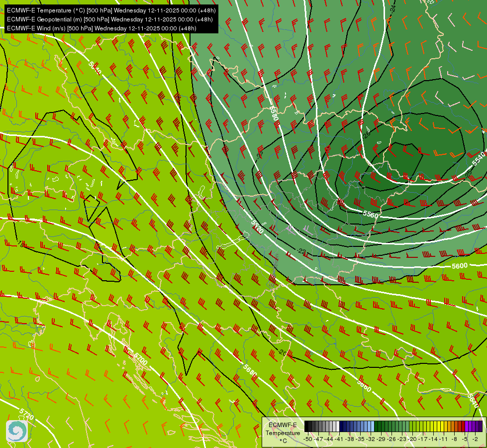Image resolution: width=487 pixels, height=448 pixels.
Task: Click the 5720 geopotential contour label
Action: [x=26, y=414]
